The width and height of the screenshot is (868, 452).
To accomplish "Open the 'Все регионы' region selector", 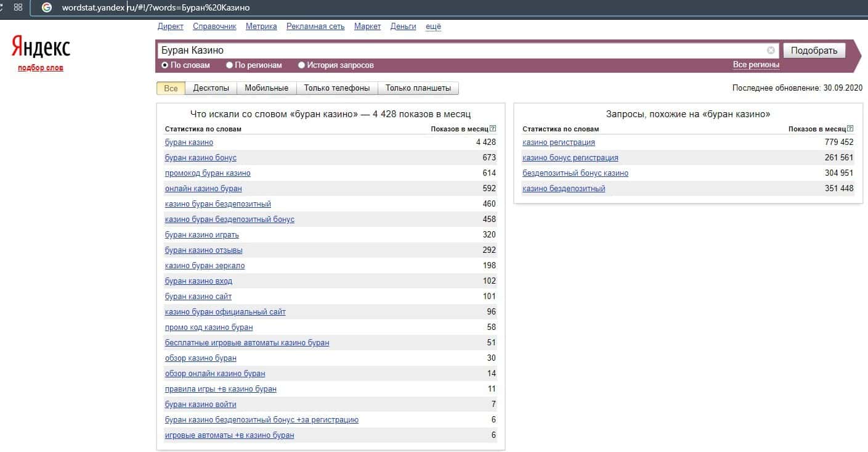I will tap(756, 65).
